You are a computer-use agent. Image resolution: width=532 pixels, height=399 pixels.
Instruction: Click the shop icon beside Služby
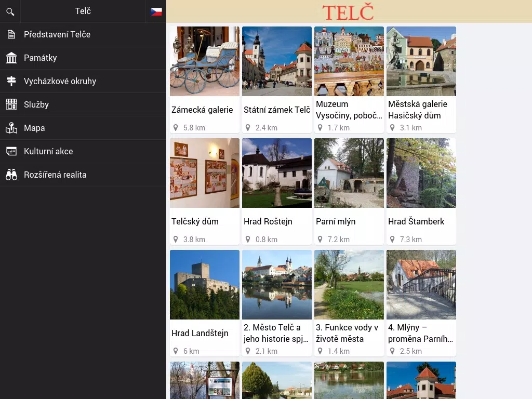pyautogui.click(x=11, y=104)
